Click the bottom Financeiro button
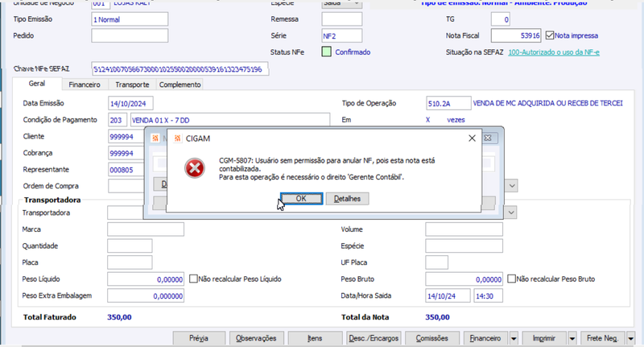 [x=485, y=338]
